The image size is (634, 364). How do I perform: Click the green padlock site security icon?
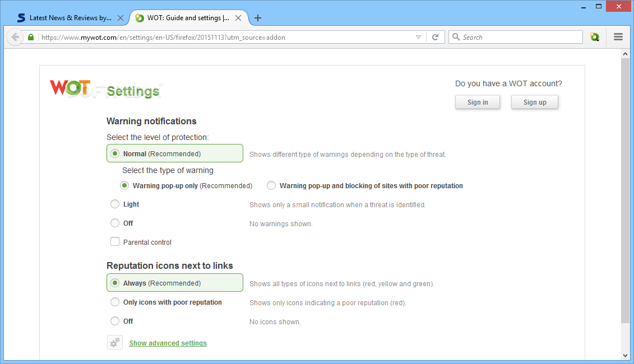31,37
